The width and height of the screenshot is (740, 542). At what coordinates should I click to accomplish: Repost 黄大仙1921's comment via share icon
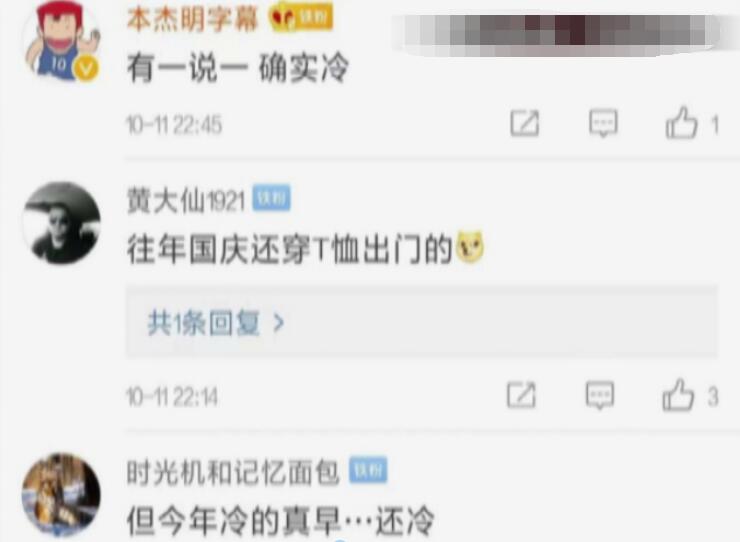click(x=521, y=395)
